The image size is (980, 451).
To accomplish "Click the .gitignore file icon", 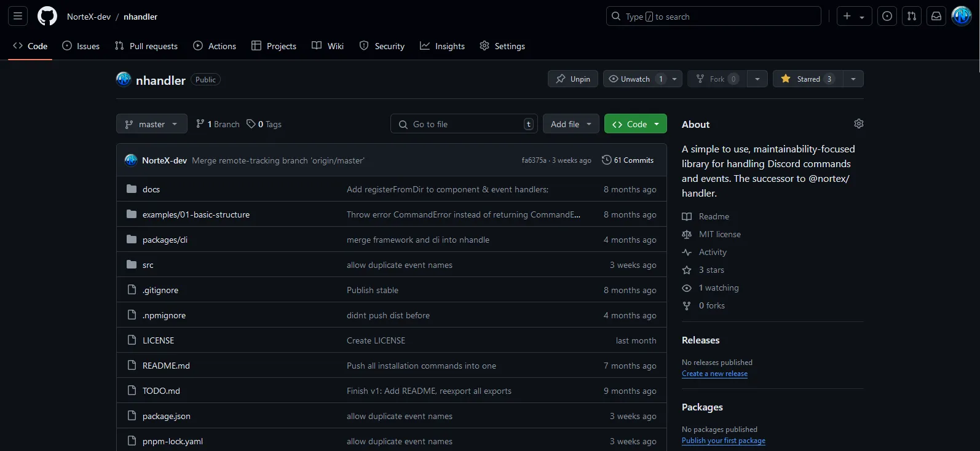I will tap(132, 289).
